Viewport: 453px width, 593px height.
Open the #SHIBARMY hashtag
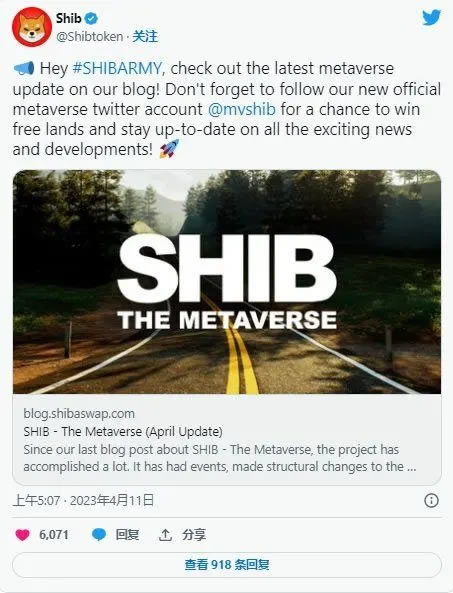[117, 68]
